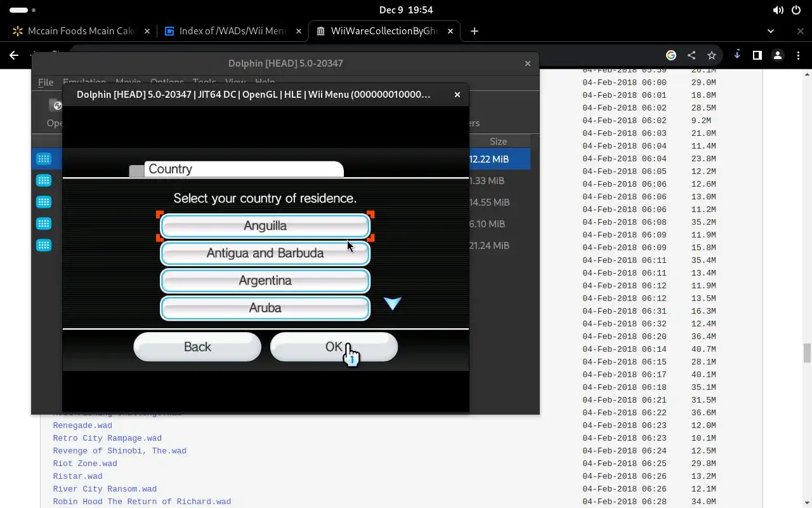Open Revenge of Shinobi, The.wad link
Screen dimensions: 812x508
(120, 451)
